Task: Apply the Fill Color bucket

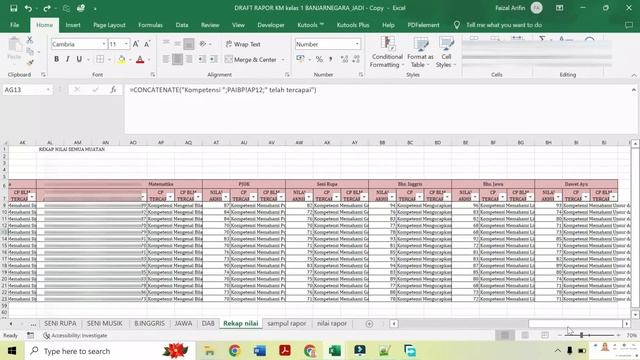Action: pos(122,60)
